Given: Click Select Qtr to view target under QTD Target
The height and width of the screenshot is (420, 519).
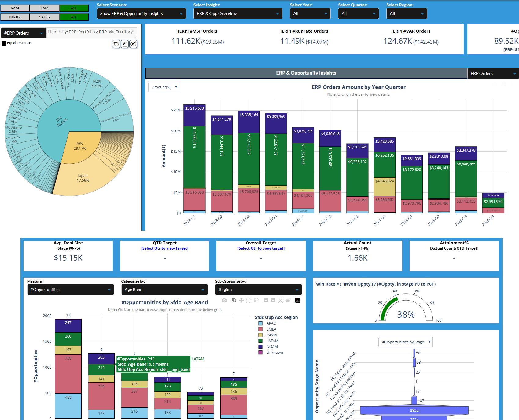Looking at the screenshot, I should coord(164,248).
